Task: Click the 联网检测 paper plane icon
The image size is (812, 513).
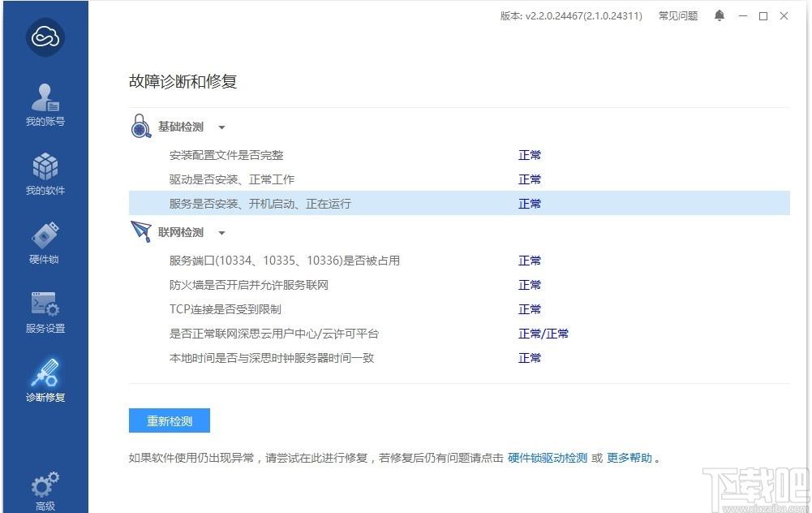Action: point(141,231)
